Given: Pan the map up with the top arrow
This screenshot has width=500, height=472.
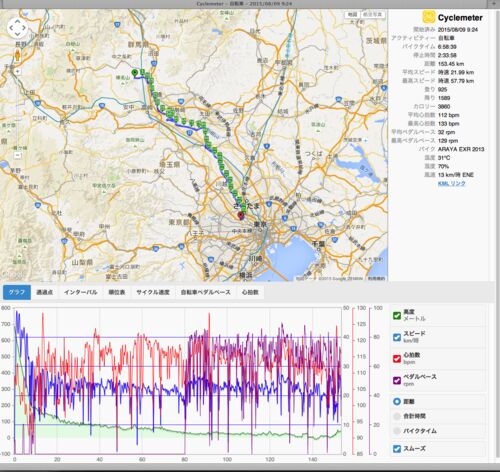Looking at the screenshot, I should 17,21.
